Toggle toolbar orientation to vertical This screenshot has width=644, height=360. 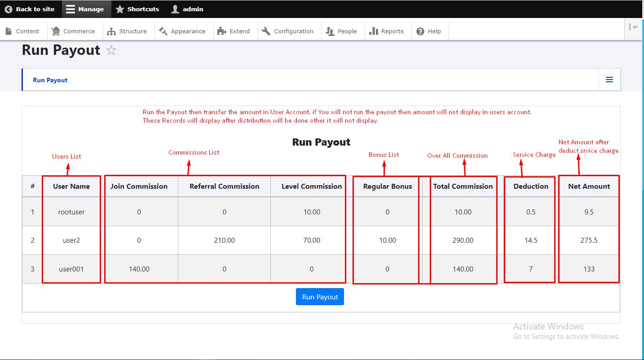[x=633, y=27]
